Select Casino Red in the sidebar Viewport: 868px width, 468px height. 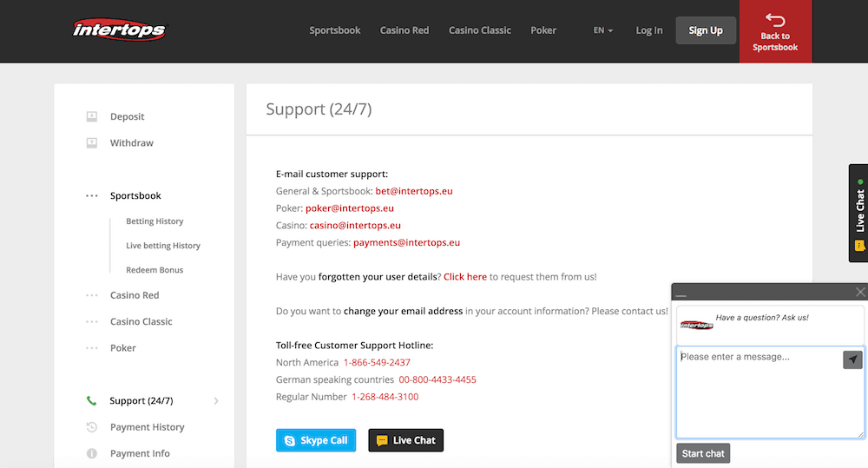point(135,295)
